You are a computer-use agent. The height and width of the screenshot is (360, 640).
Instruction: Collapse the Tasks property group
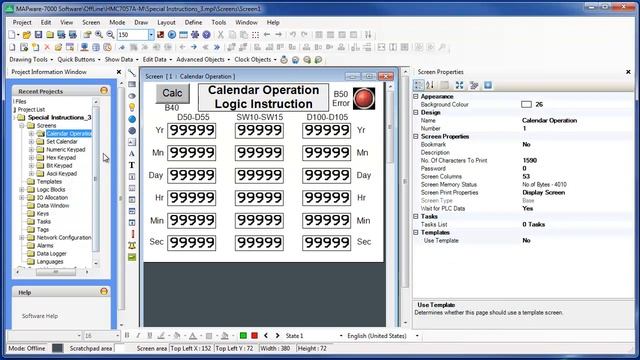pos(416,216)
